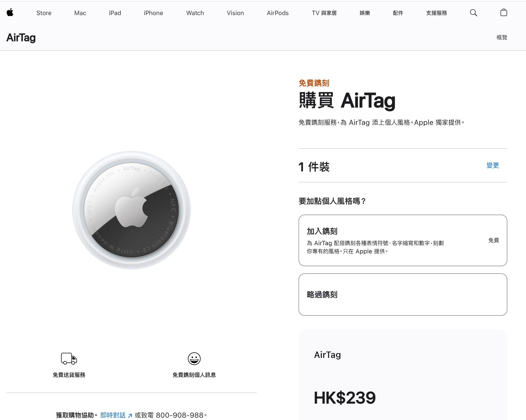
Task: Click the orange 免費鐫刻 label
Action: pyautogui.click(x=314, y=83)
